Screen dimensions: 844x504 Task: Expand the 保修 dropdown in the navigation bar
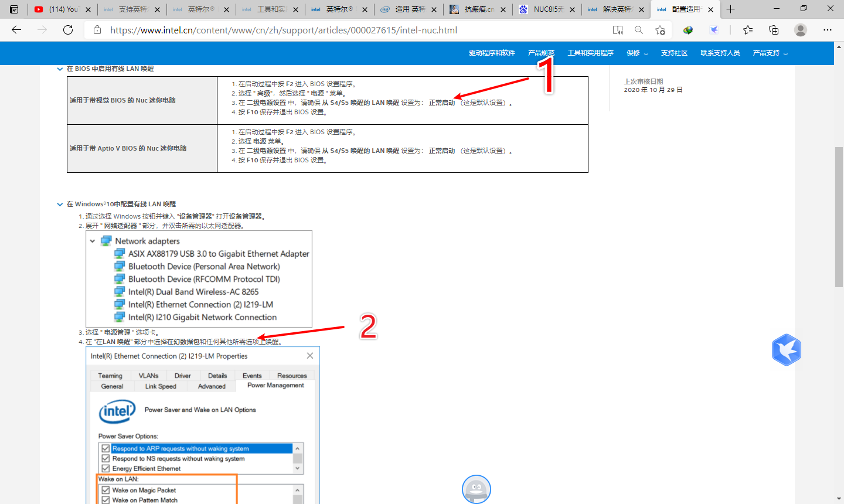click(637, 53)
